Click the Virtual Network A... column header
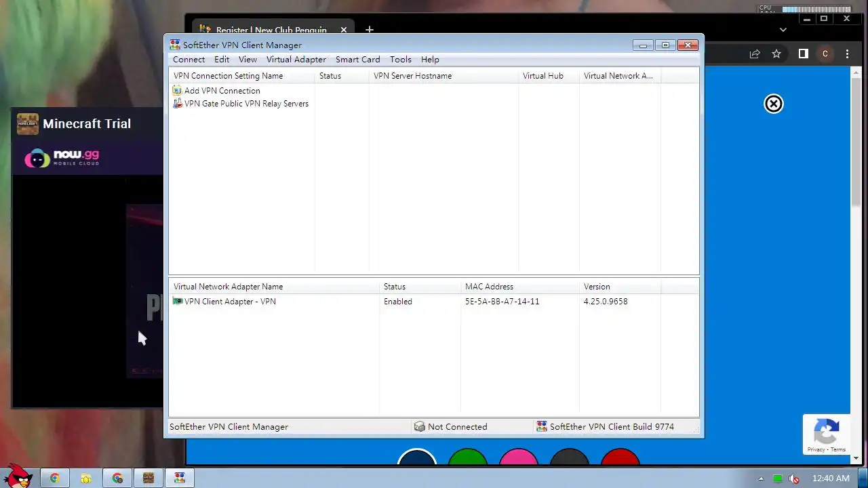 click(x=620, y=76)
